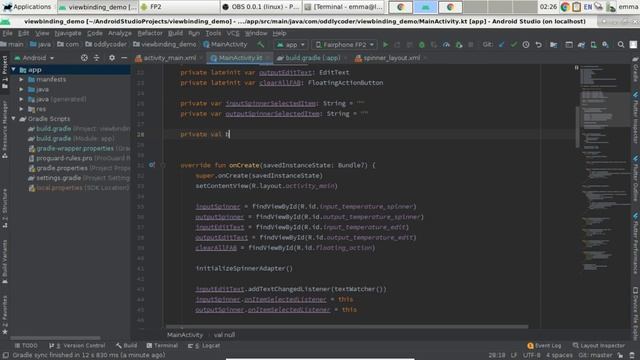Open the Navigate menu
This screenshot has height=360, width=640.
68,33
